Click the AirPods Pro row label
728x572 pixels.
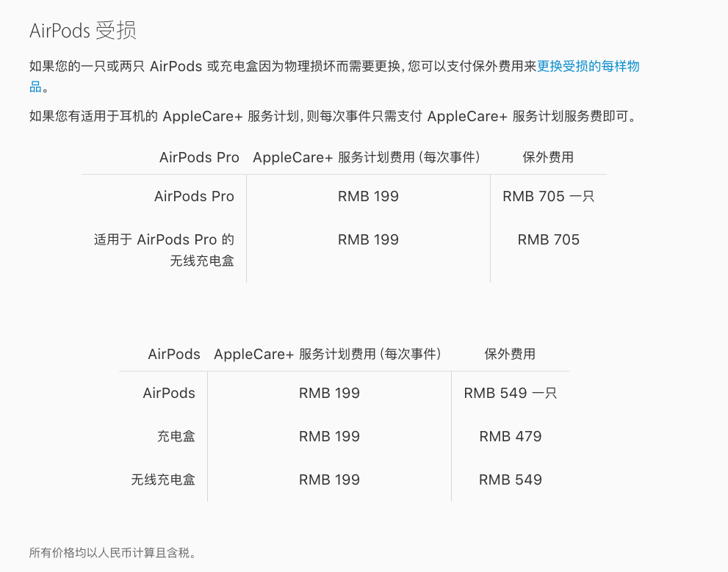[194, 196]
